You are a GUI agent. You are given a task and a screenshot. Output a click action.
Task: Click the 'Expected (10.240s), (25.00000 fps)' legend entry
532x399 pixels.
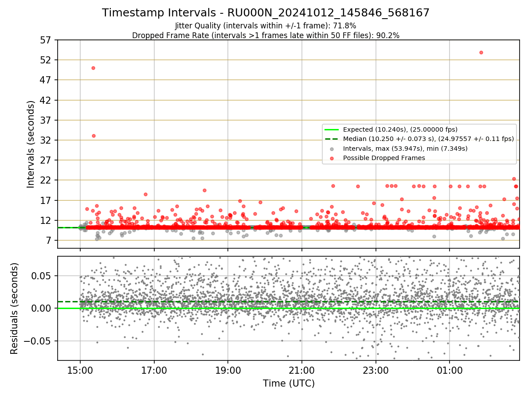click(x=401, y=129)
